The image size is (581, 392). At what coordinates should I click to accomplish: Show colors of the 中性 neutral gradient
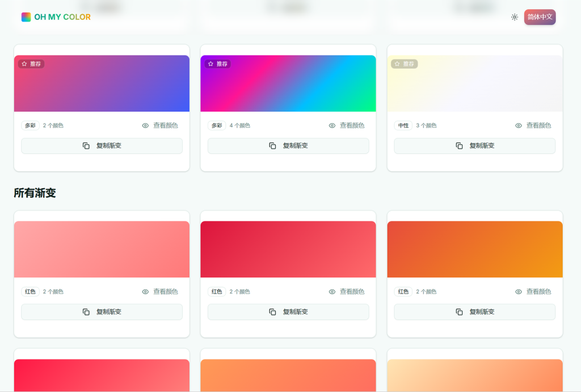tap(533, 125)
